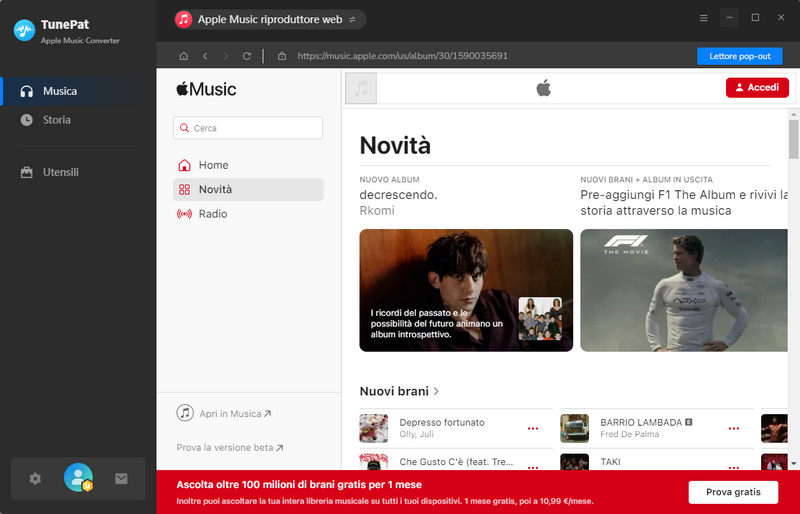Click the URL address bar
The height and width of the screenshot is (514, 800).
click(403, 56)
